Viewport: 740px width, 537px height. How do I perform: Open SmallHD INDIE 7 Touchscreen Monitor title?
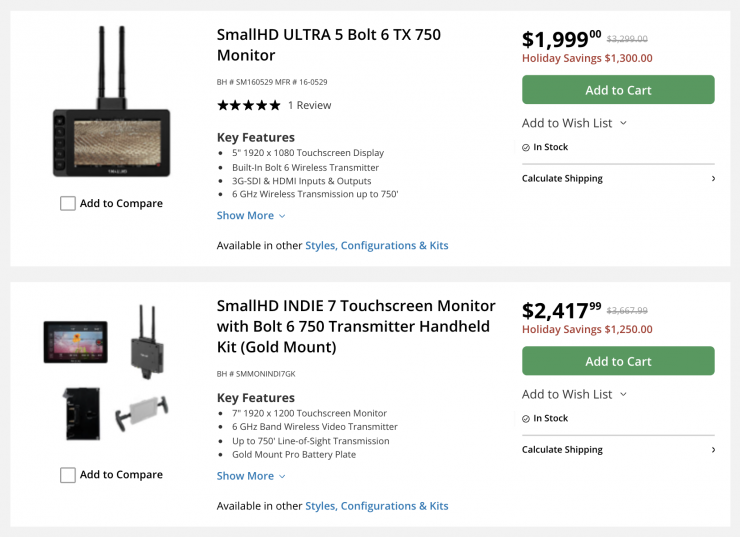tap(356, 326)
